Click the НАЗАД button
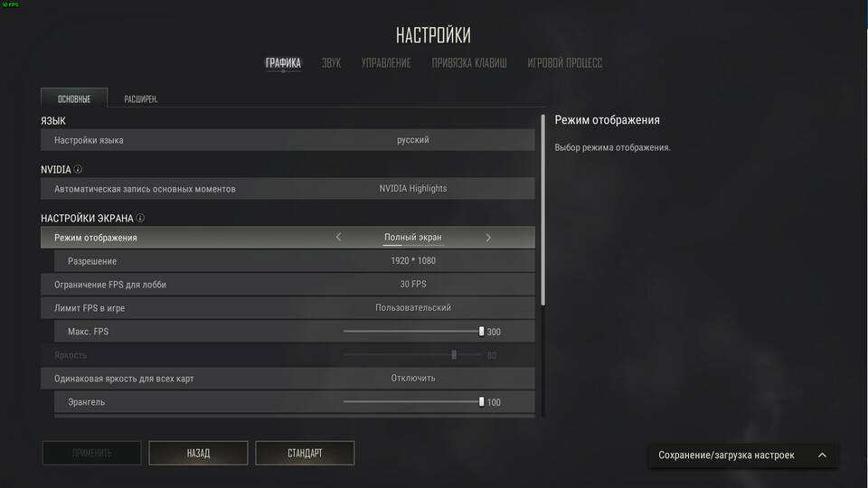Image resolution: width=868 pixels, height=488 pixels. click(198, 453)
